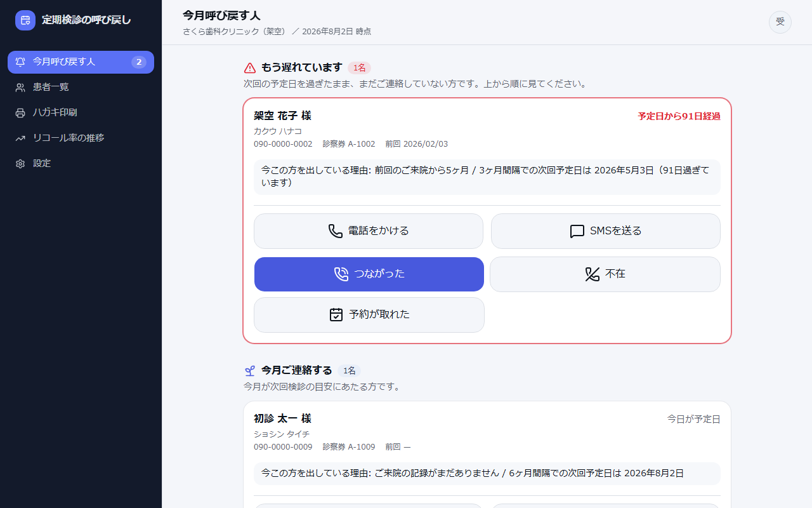
Task: Click the もう遅れています section heading
Action: [x=302, y=68]
